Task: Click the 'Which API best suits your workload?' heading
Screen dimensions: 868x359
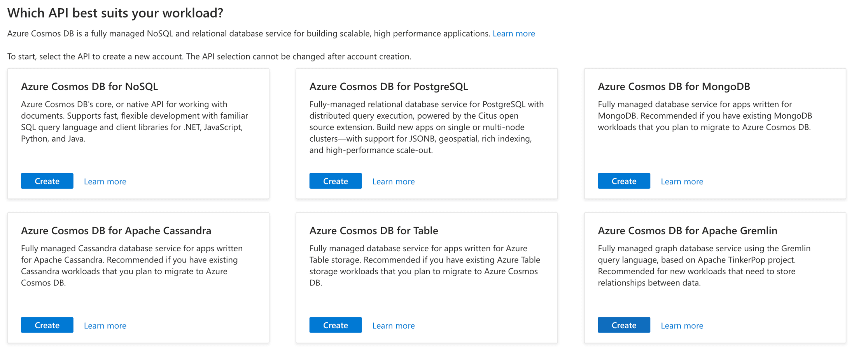Action: (115, 13)
